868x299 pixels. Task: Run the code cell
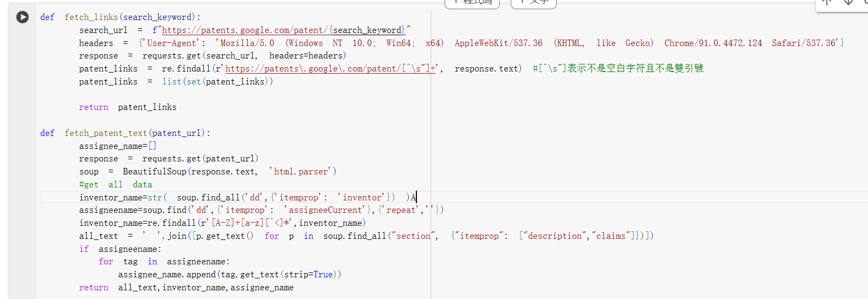pos(22,17)
